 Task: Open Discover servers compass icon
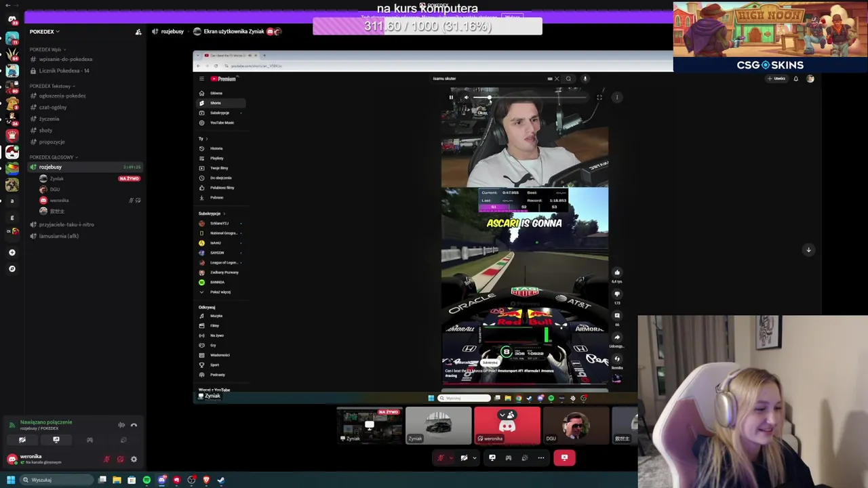click(x=12, y=268)
